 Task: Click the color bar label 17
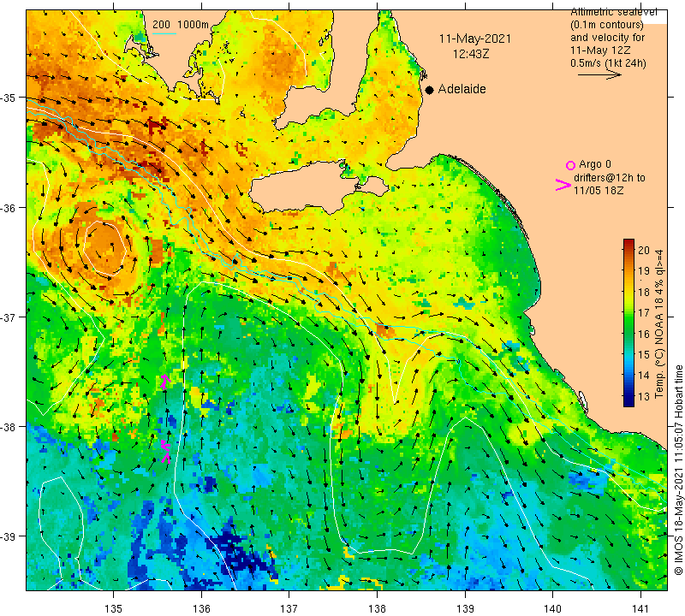click(644, 313)
